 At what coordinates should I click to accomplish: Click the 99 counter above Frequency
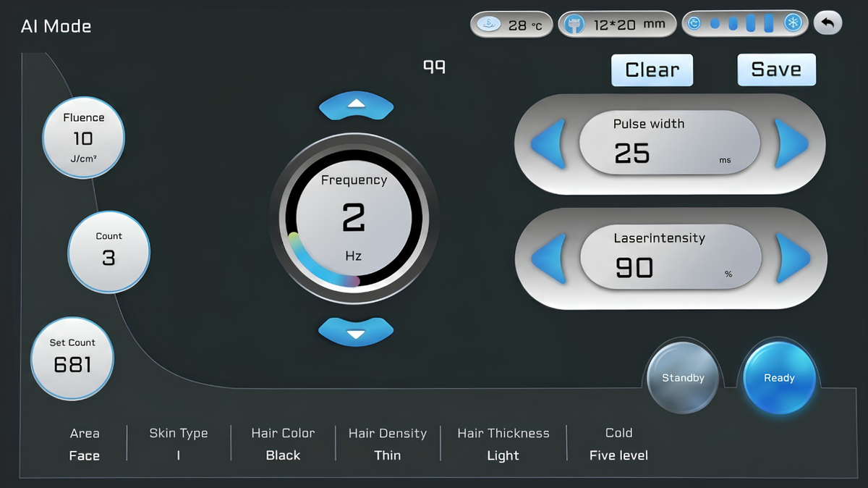click(x=434, y=67)
